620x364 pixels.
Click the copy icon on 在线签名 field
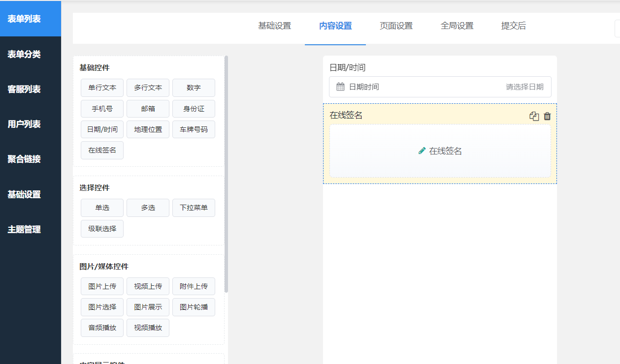(534, 117)
